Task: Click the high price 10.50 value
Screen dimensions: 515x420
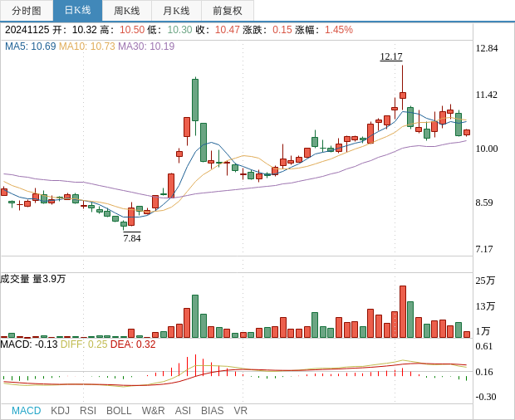Action: click(132, 30)
